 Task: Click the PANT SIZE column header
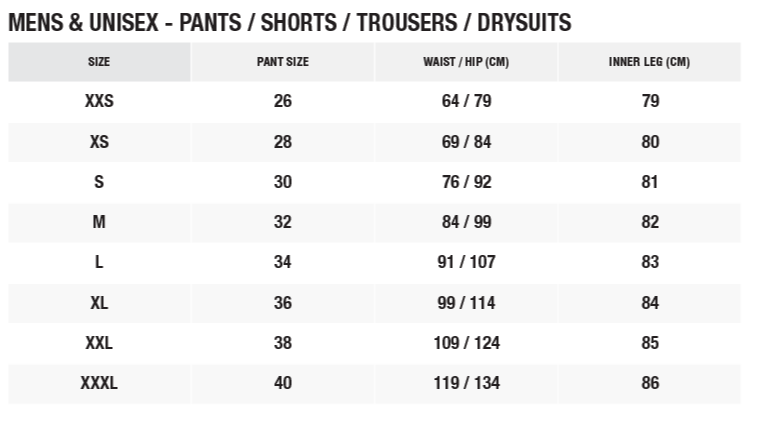tap(283, 62)
